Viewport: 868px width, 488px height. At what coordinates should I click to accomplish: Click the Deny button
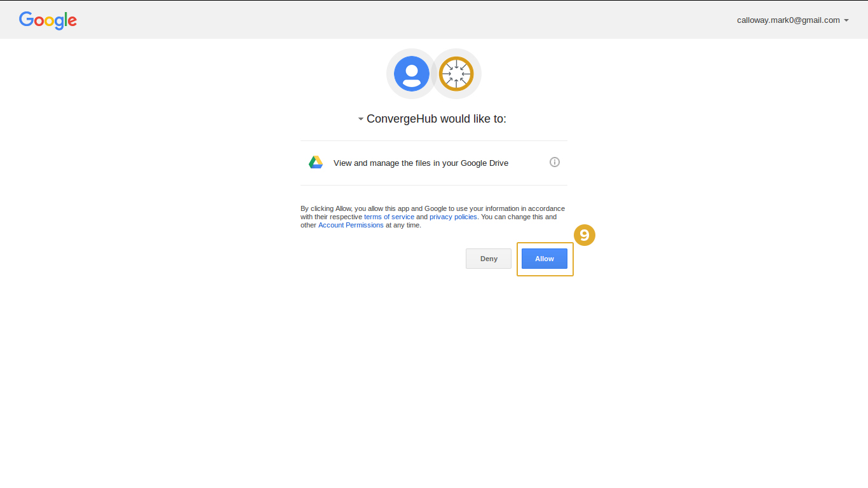(489, 259)
